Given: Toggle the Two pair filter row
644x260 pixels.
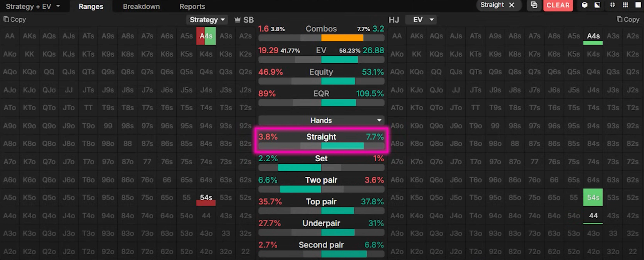Looking at the screenshot, I should click(x=321, y=183).
